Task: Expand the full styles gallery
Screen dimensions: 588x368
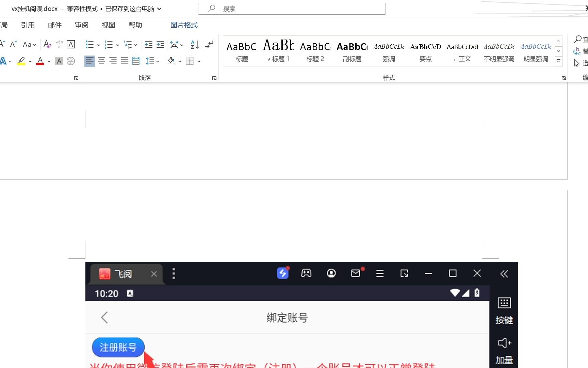Action: [558, 61]
